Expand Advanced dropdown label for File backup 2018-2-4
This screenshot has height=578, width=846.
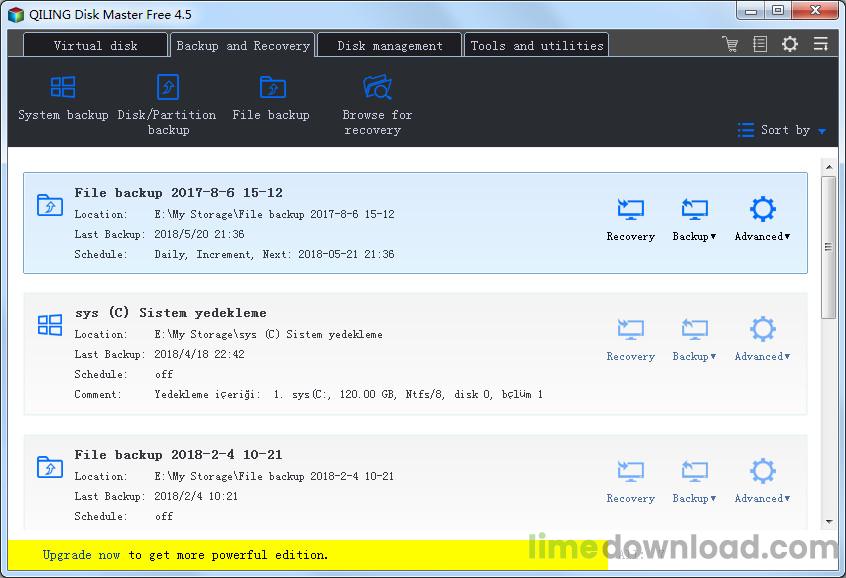click(762, 498)
